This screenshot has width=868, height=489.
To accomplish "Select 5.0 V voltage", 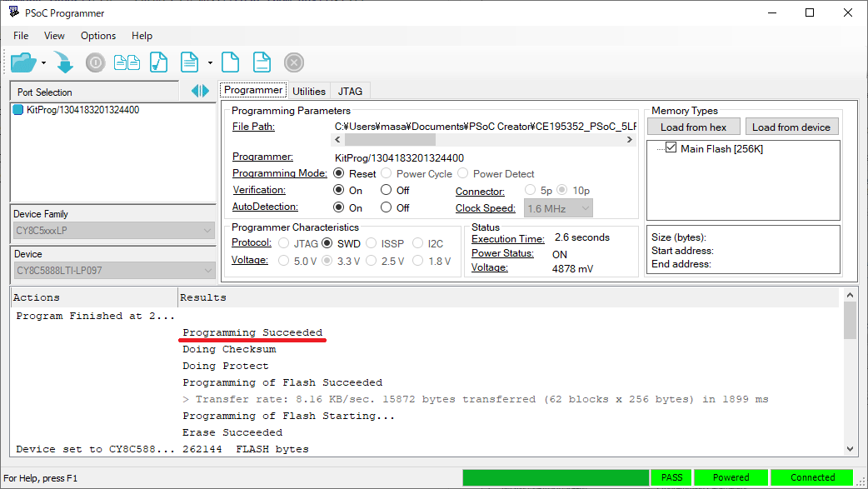I will tap(284, 260).
